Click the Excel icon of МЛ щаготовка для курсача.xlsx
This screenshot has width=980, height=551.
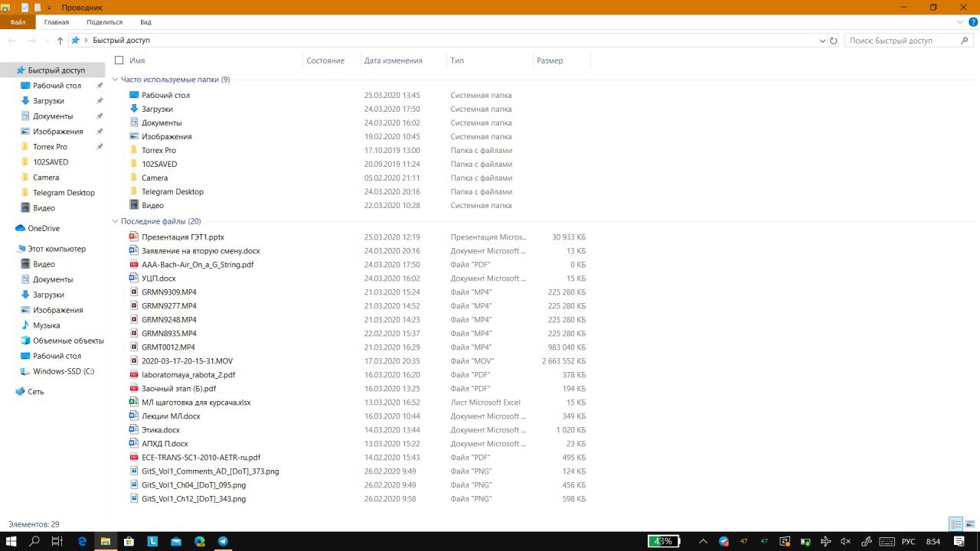coord(134,403)
